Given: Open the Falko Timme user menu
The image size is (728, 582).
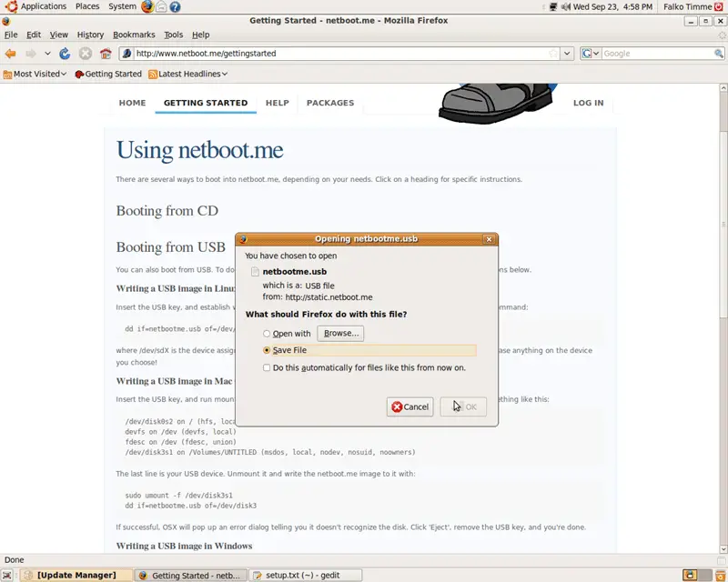Looking at the screenshot, I should (x=688, y=7).
